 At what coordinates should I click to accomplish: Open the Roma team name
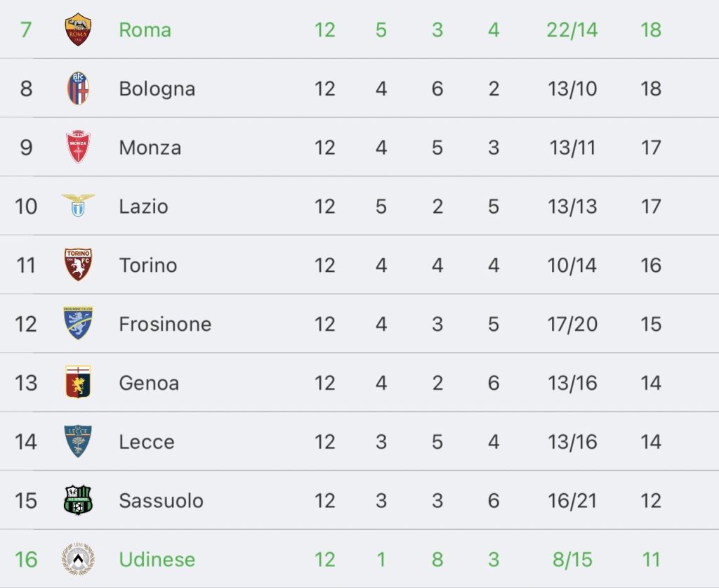(x=145, y=30)
